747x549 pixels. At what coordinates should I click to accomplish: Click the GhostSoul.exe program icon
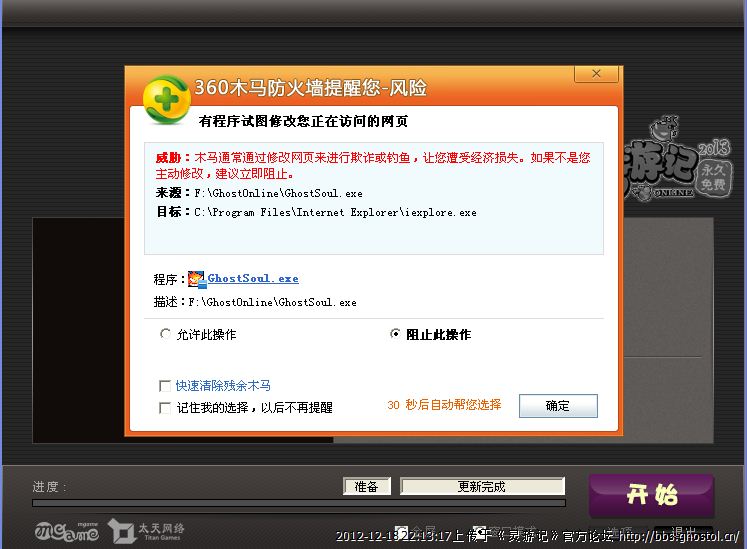tap(196, 279)
